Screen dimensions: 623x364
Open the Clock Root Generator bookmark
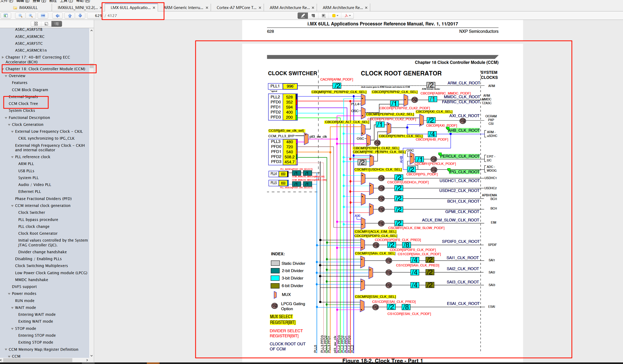(38, 233)
